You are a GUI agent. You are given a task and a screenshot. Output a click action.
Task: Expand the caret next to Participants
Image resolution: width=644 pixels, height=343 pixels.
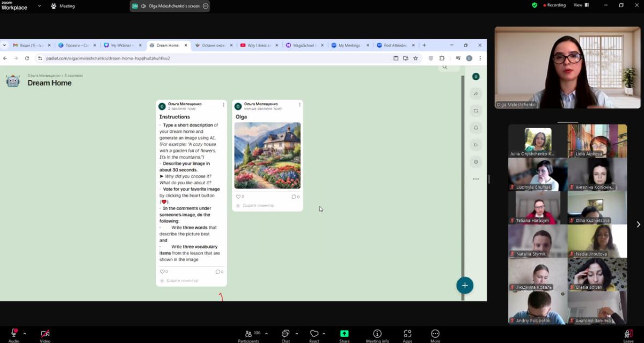click(x=266, y=333)
